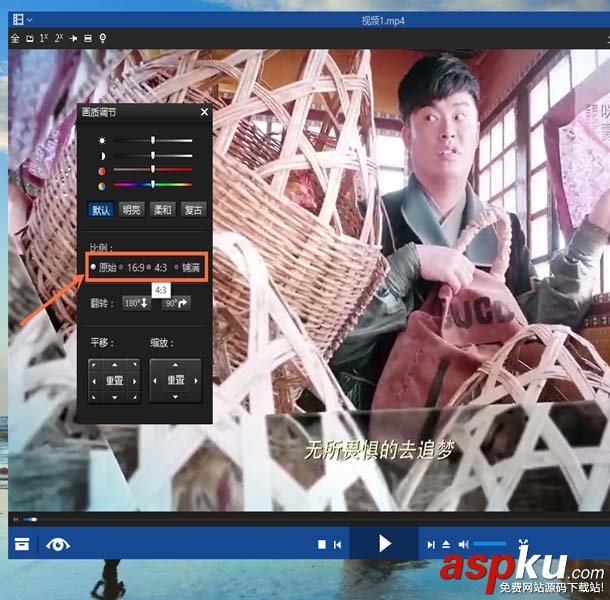
Task: Click the eject open-file icon
Action: pos(446,544)
